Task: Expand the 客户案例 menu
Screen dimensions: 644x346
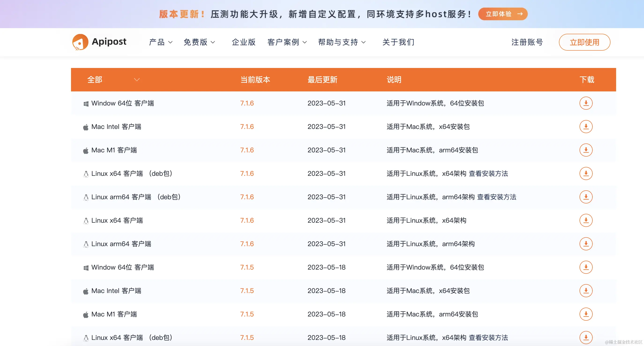Action: 287,42
